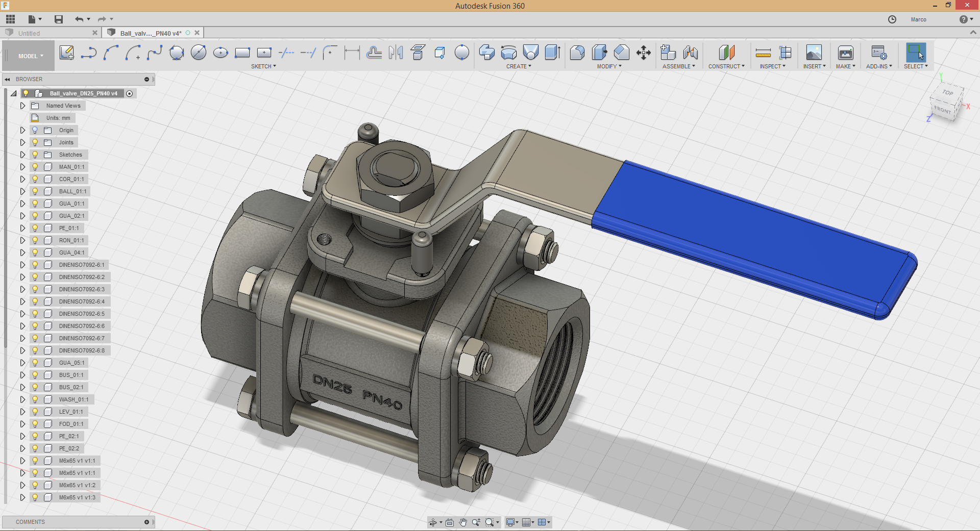Screen dimensions: 980x531
Task: Select the Rectangle sketch tool
Action: click(242, 53)
